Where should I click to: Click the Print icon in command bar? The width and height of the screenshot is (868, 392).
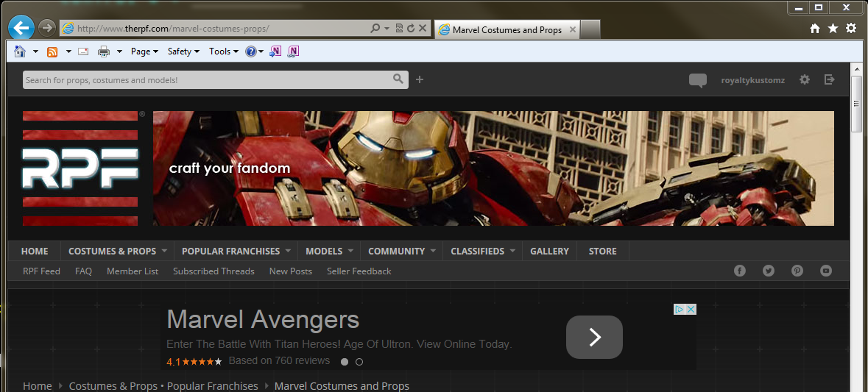[104, 51]
